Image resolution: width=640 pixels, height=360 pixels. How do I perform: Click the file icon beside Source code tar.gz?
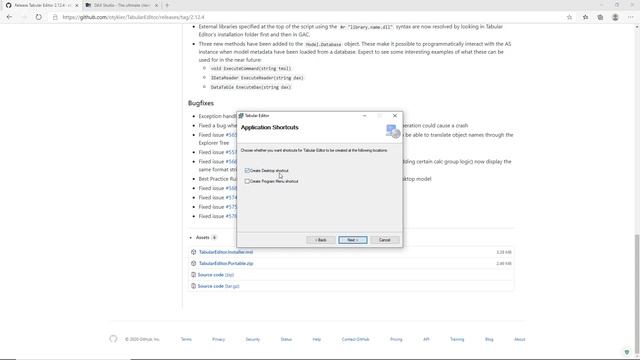(193, 287)
